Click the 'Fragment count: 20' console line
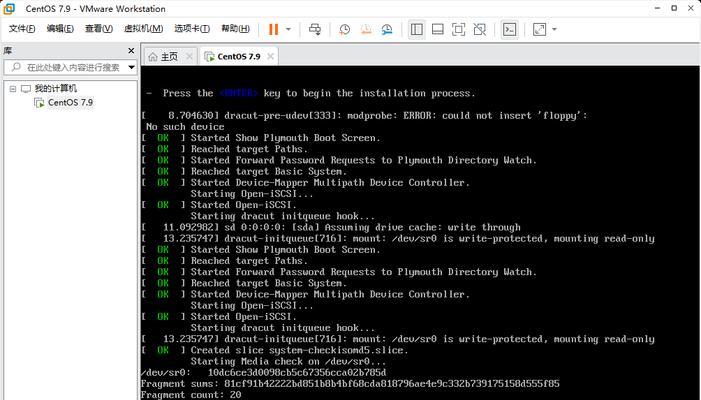701x400 pixels. click(191, 395)
